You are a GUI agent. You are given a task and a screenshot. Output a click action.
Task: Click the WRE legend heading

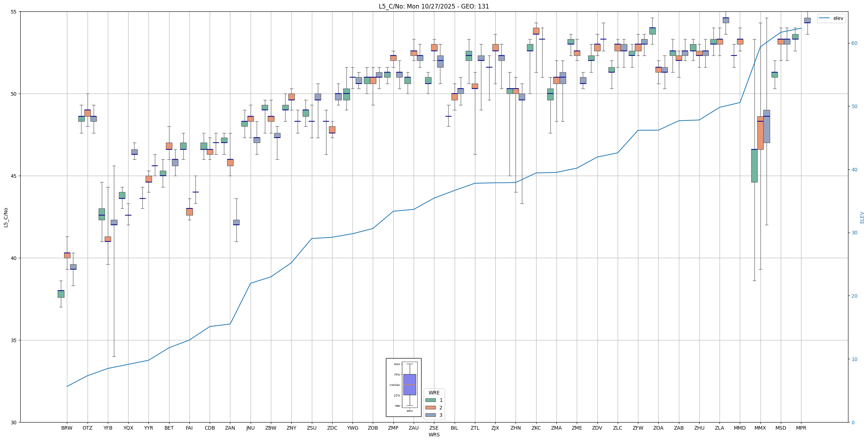pos(434,393)
